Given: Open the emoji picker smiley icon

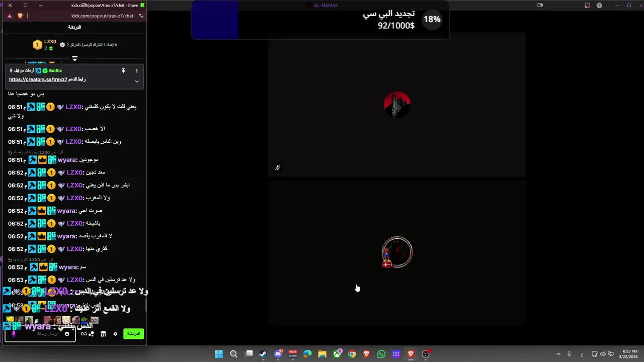Looking at the screenshot, I should tap(67, 334).
